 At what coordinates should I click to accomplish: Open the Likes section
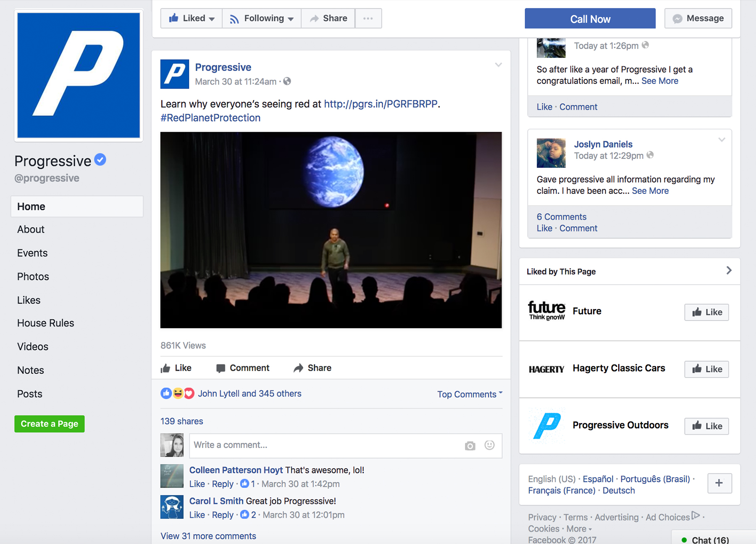pos(29,300)
